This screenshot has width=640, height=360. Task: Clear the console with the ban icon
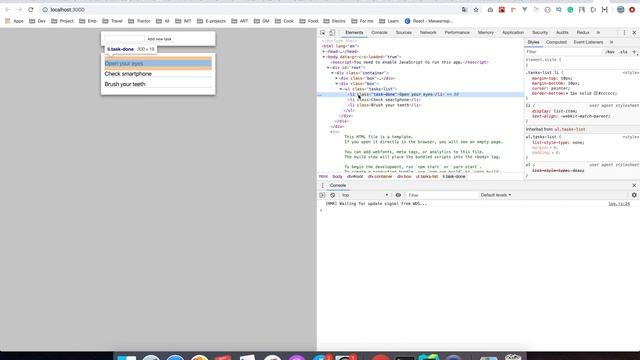[333, 195]
